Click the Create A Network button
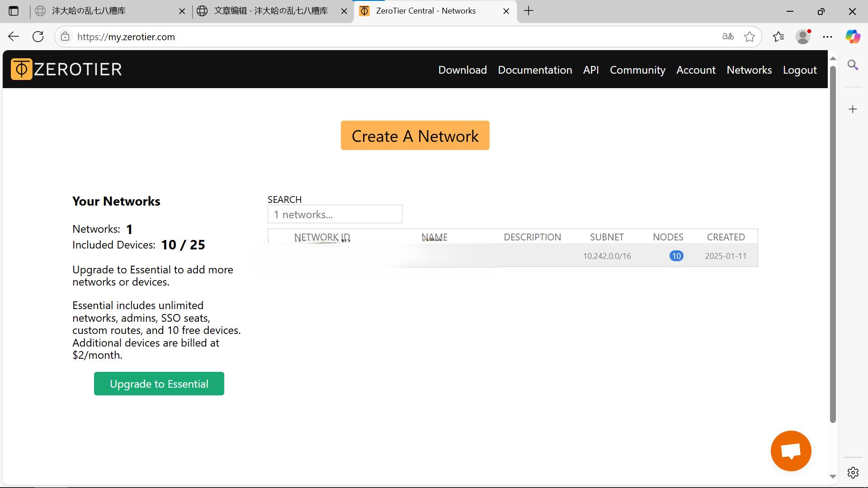 [x=415, y=136]
